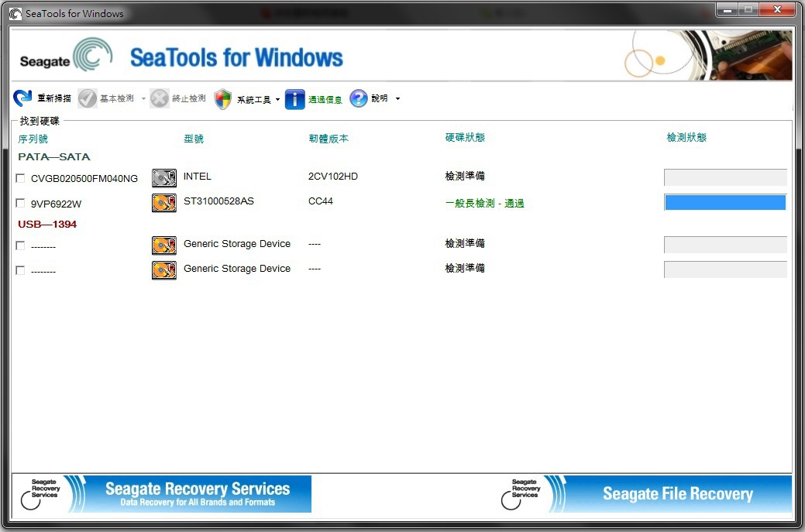Image resolution: width=805 pixels, height=532 pixels.
Task: Expand the system tools dropdown arrow
Action: [277, 99]
